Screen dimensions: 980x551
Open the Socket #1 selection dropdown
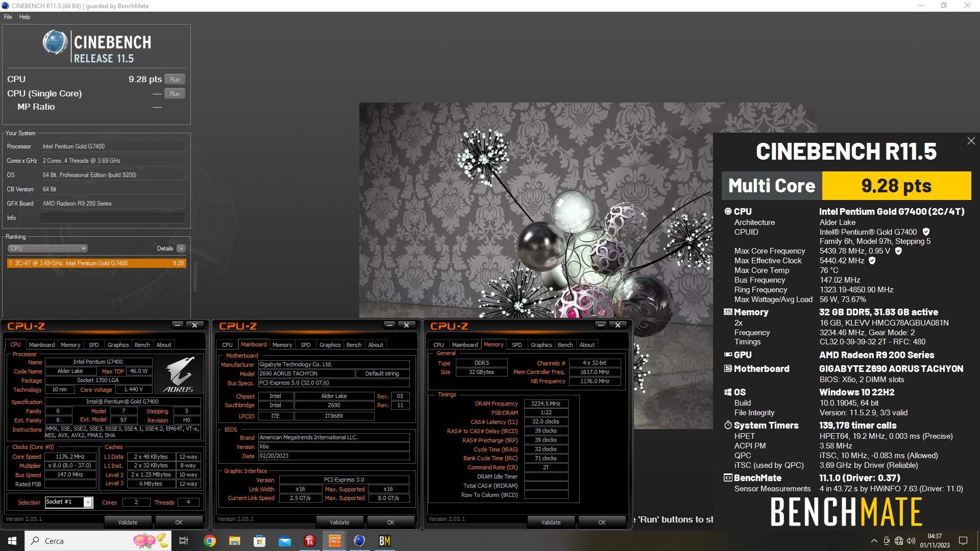click(x=88, y=503)
